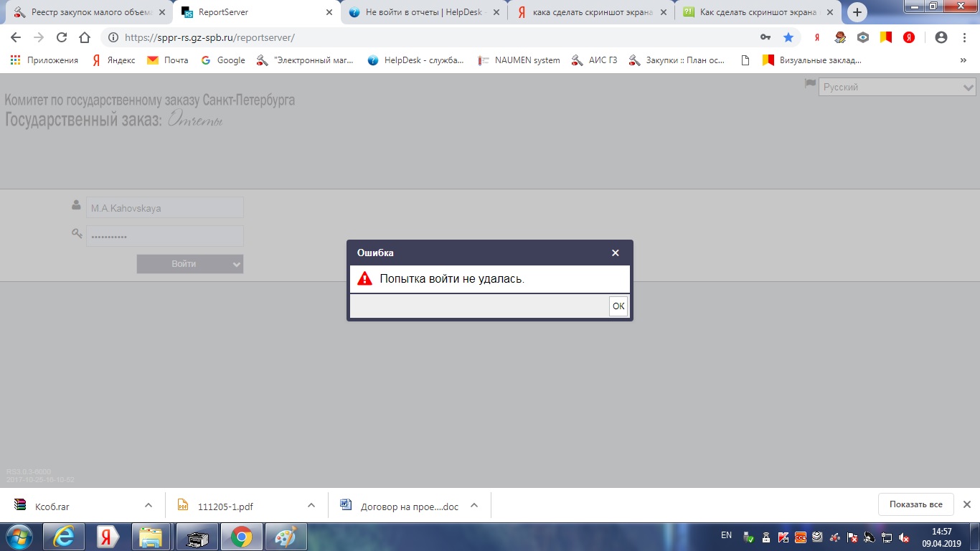Click the round red Yandex extension icon
This screenshot has height=551, width=980.
point(909,37)
